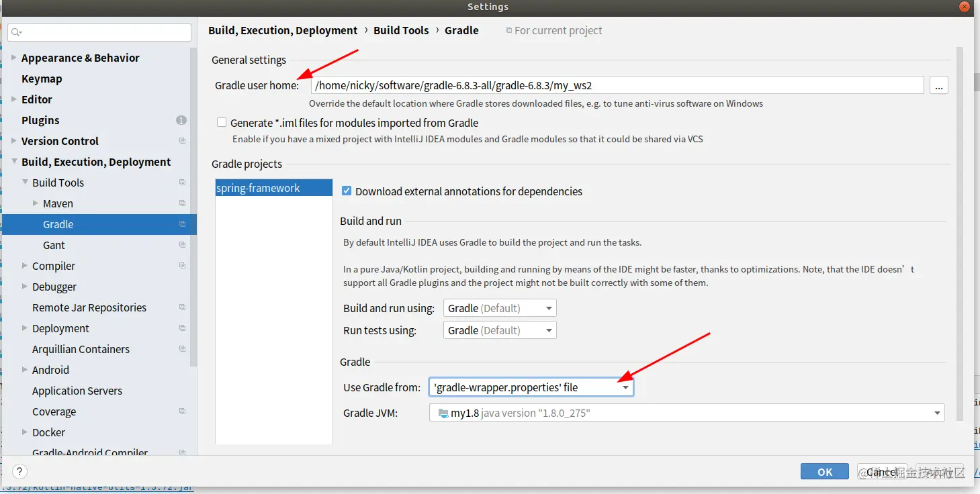Click the project-scope icon beside Remote Jar Repositories
The height and width of the screenshot is (494, 980).
[182, 307]
